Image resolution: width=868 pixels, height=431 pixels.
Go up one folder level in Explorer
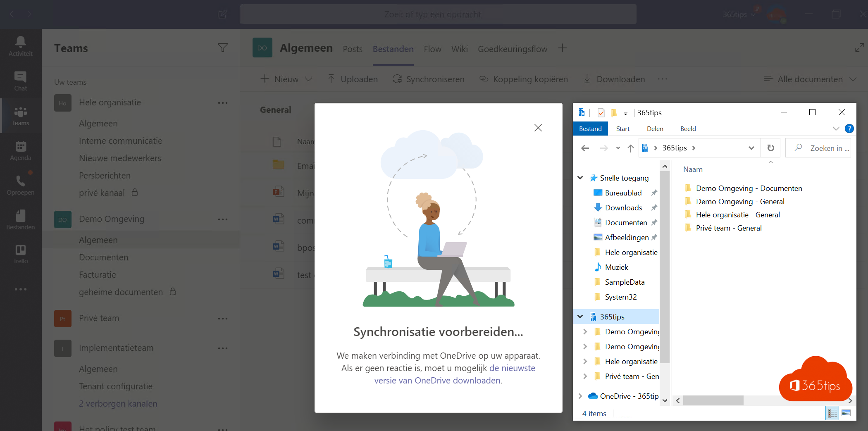click(630, 148)
